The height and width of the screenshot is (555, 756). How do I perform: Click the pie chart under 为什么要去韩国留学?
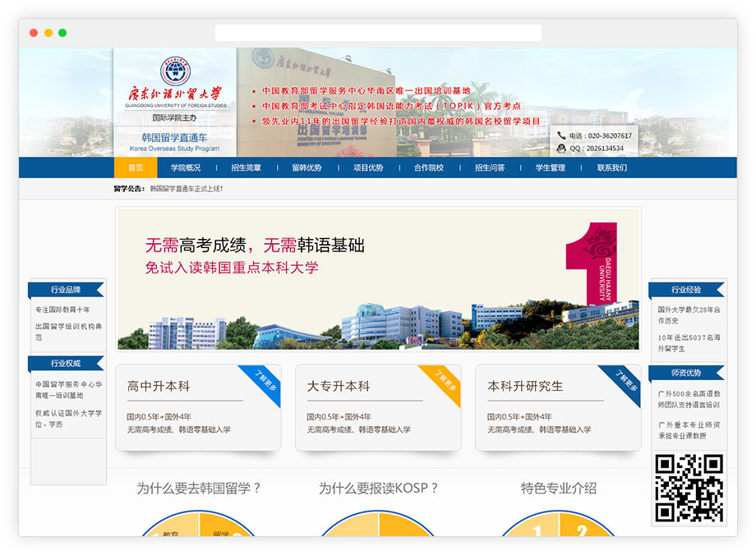coord(199,523)
